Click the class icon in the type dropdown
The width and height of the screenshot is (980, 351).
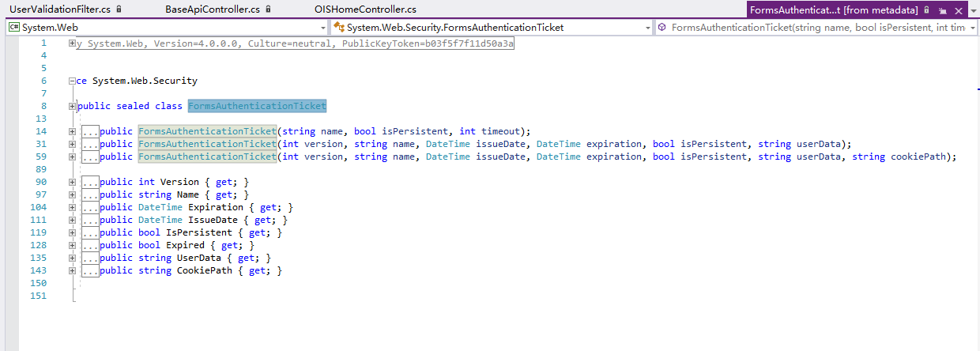click(339, 27)
